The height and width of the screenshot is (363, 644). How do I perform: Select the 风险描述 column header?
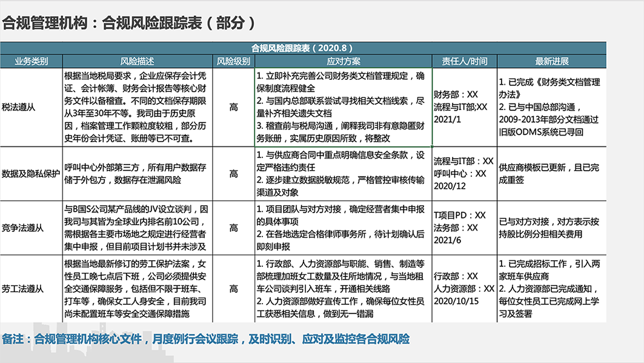[x=137, y=61]
